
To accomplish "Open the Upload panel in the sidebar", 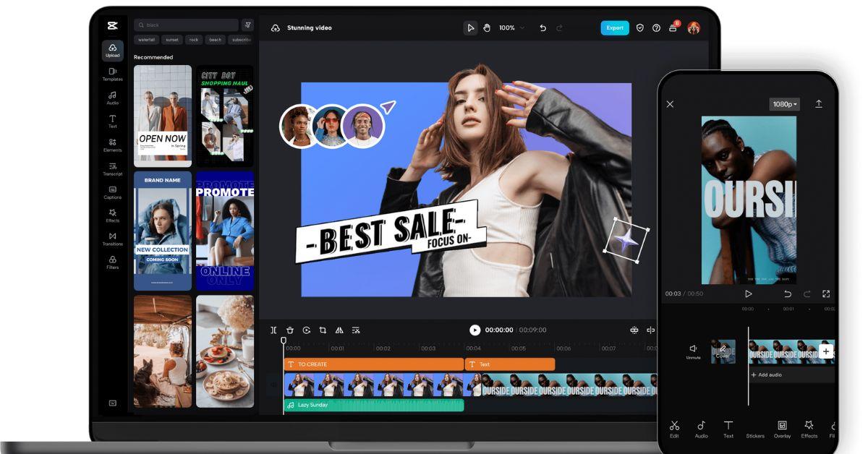I will click(x=112, y=50).
